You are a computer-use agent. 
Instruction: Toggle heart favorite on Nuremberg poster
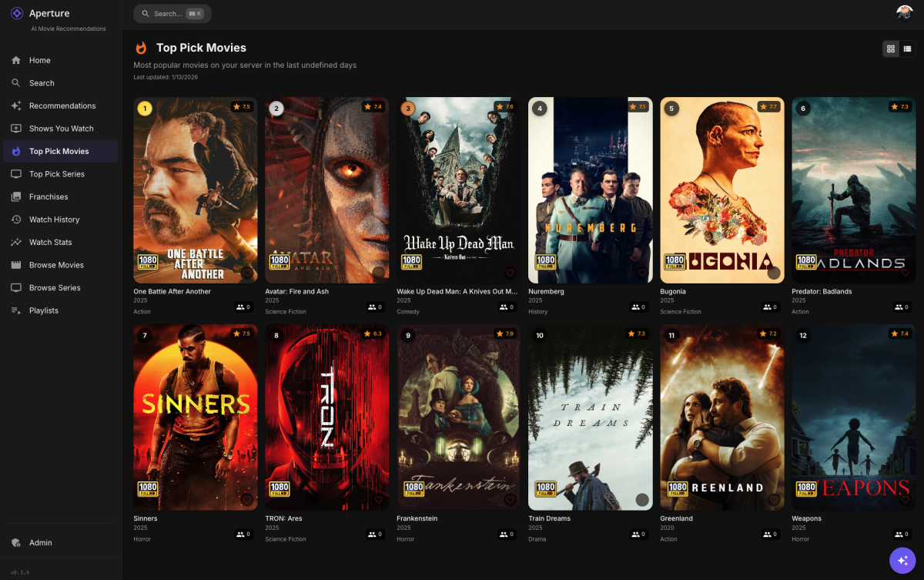coord(641,273)
